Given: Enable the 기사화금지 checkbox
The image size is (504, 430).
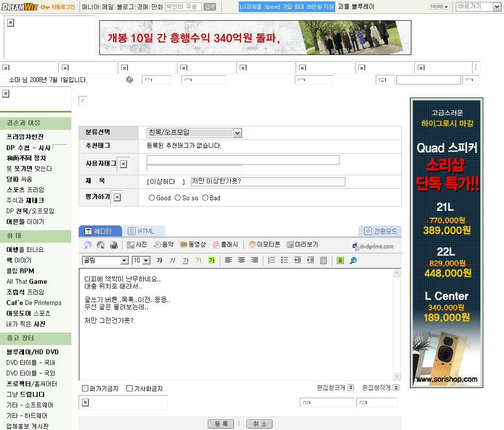Looking at the screenshot, I should coord(129,388).
